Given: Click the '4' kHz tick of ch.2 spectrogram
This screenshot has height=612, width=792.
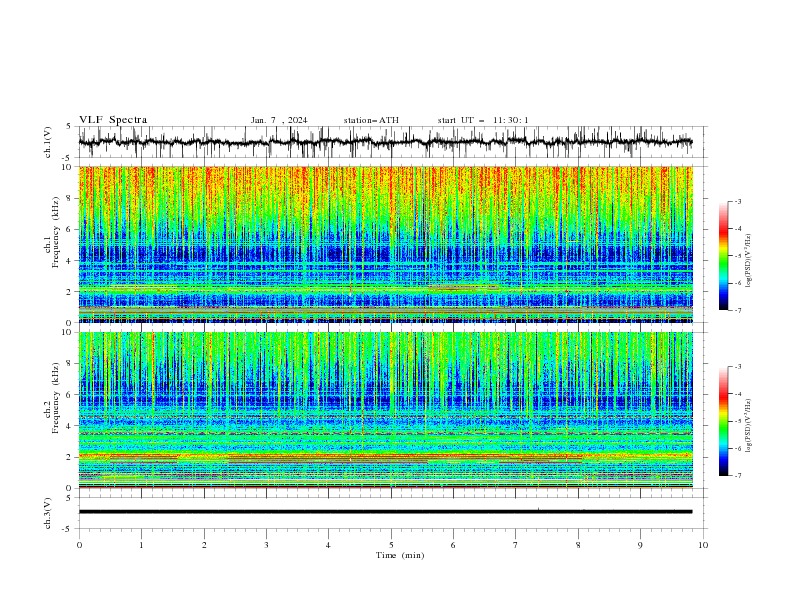Looking at the screenshot, I should point(70,426).
